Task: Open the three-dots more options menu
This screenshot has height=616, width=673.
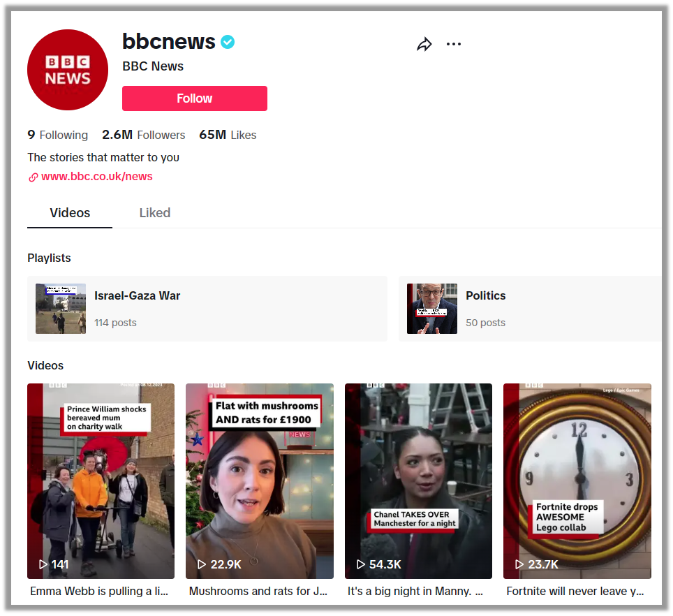Action: click(454, 44)
